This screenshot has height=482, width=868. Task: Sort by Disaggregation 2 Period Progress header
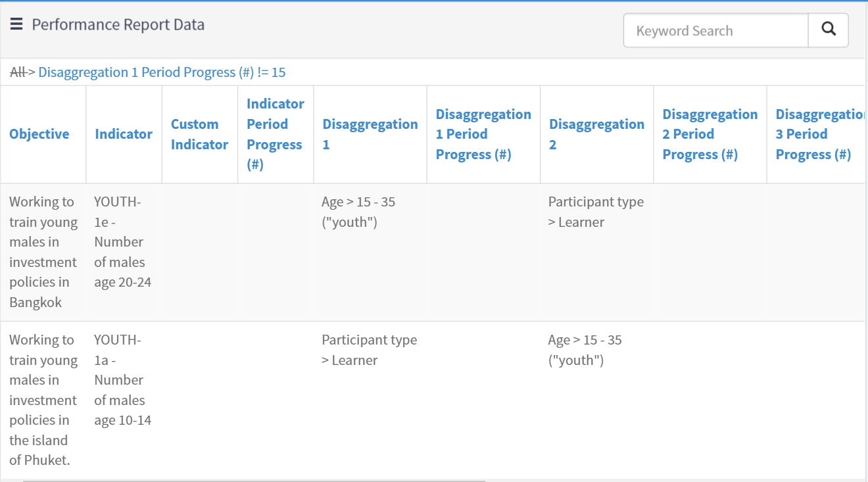710,134
